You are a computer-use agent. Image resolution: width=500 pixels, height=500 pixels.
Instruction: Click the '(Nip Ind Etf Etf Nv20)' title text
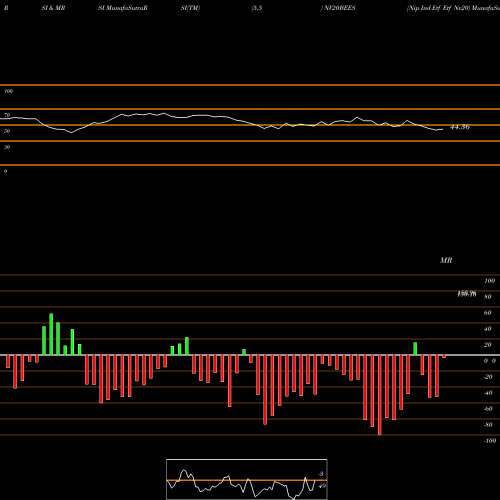[438, 8]
